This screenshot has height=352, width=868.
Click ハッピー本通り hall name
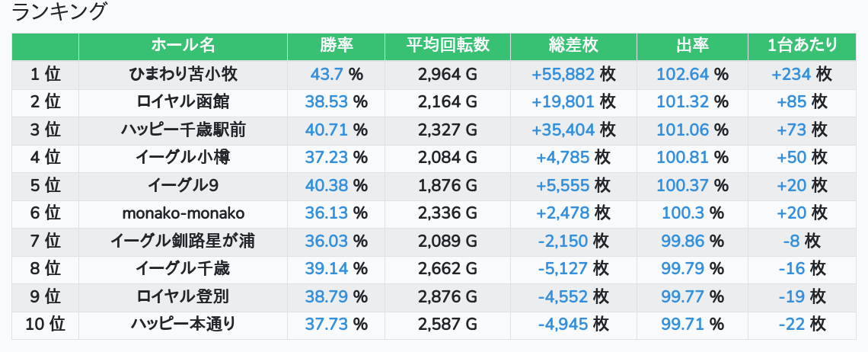[183, 325]
